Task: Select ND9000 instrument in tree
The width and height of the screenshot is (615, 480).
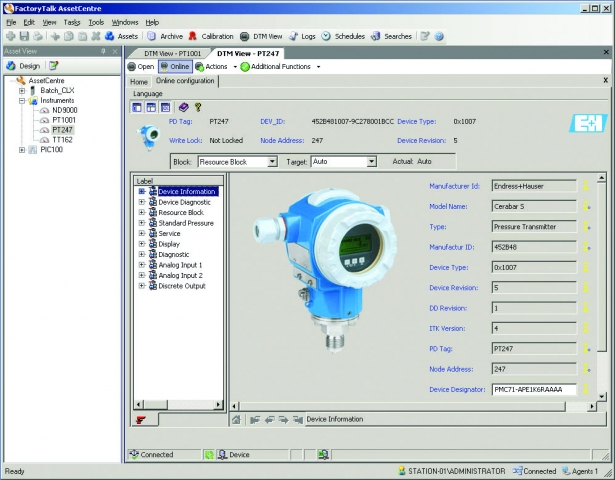Action: (x=65, y=110)
